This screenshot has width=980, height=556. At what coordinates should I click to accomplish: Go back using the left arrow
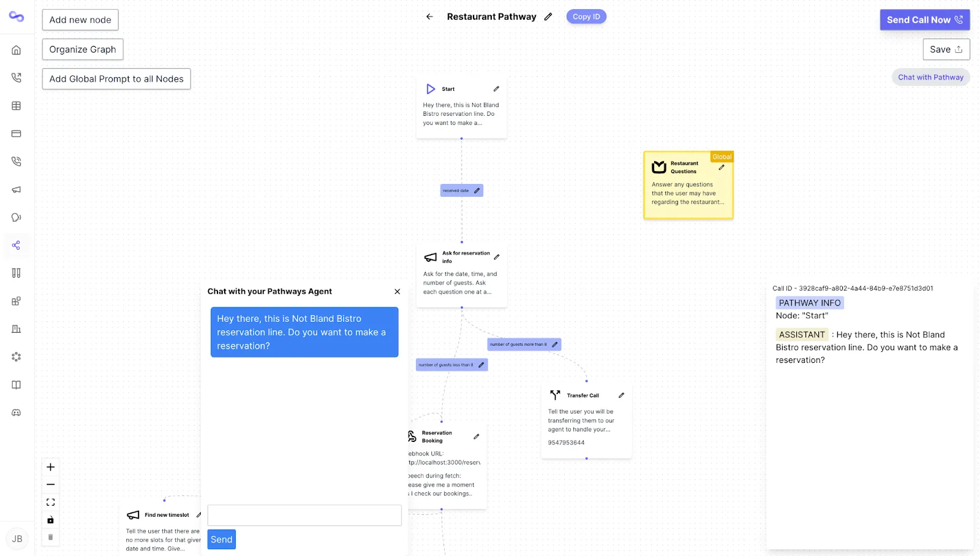pos(429,17)
